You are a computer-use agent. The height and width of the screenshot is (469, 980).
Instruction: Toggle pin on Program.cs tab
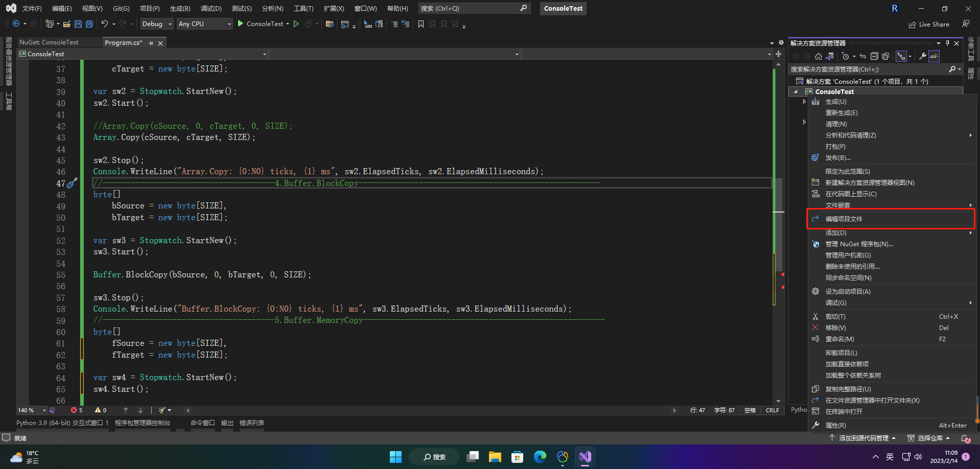point(151,43)
